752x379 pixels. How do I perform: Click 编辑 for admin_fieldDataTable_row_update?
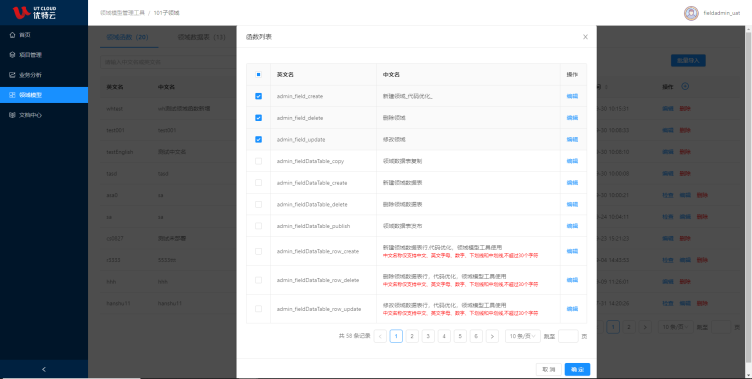(x=572, y=308)
